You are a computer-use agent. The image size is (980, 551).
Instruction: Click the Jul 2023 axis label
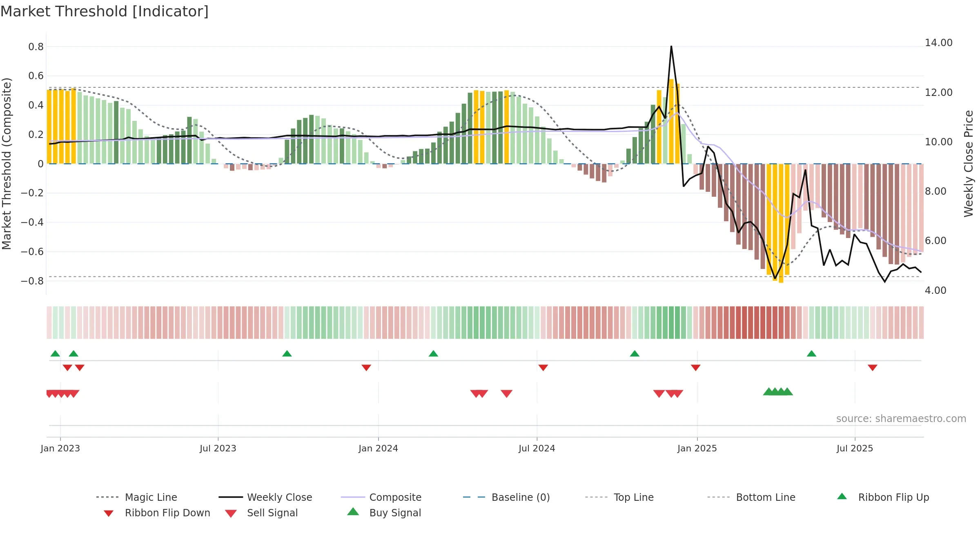[218, 448]
